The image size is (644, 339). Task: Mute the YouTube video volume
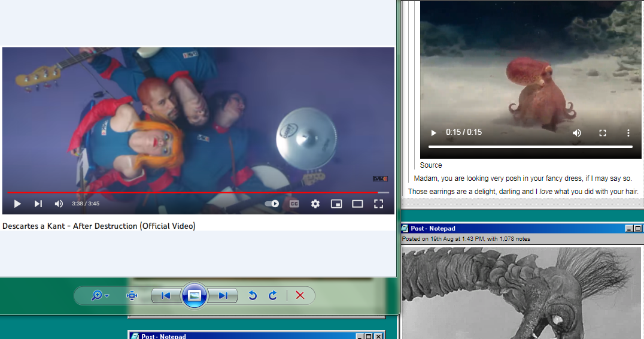tap(59, 204)
